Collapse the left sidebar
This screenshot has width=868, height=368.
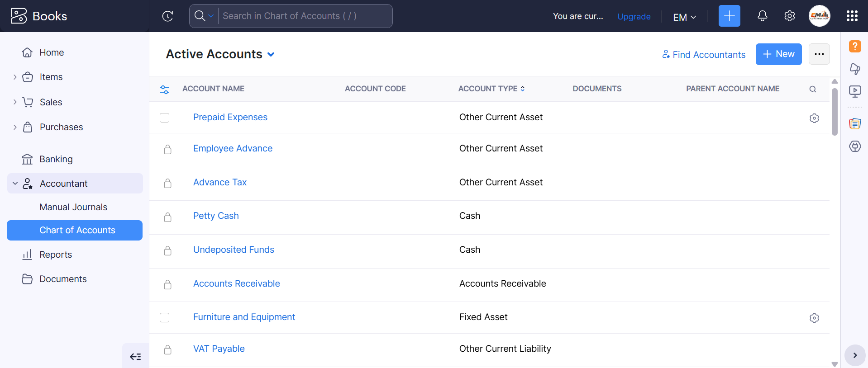pyautogui.click(x=135, y=357)
